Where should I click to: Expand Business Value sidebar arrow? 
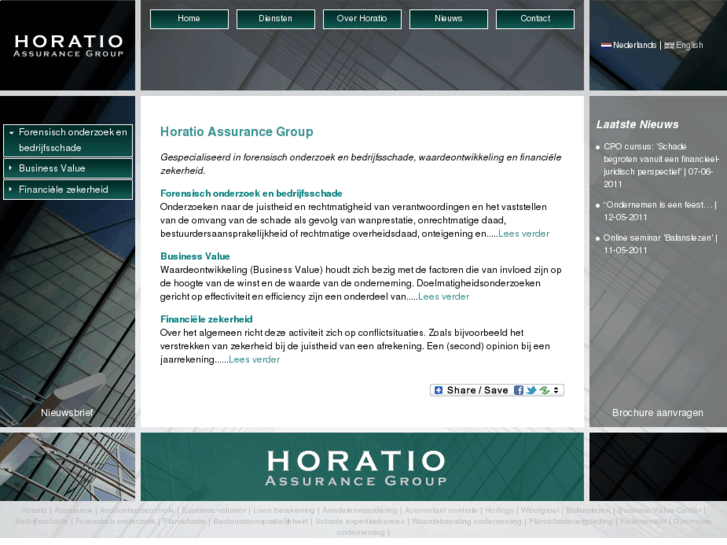[x=10, y=168]
